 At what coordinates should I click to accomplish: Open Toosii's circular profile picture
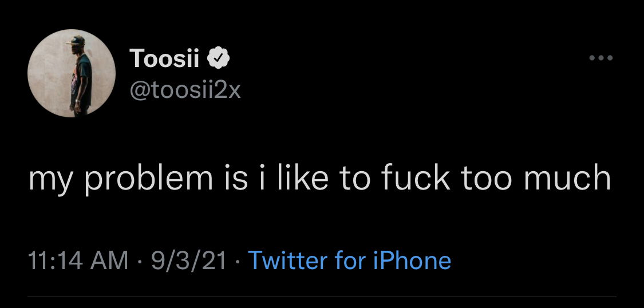click(x=72, y=73)
